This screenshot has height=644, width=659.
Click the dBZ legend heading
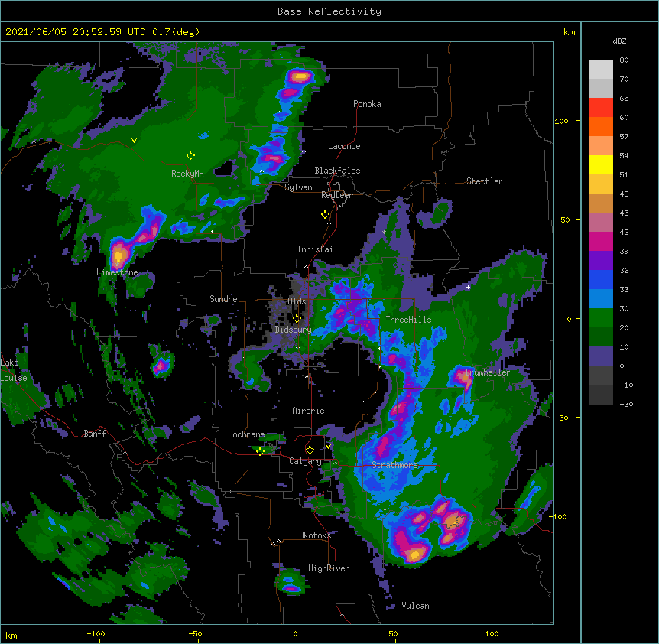[x=619, y=41]
